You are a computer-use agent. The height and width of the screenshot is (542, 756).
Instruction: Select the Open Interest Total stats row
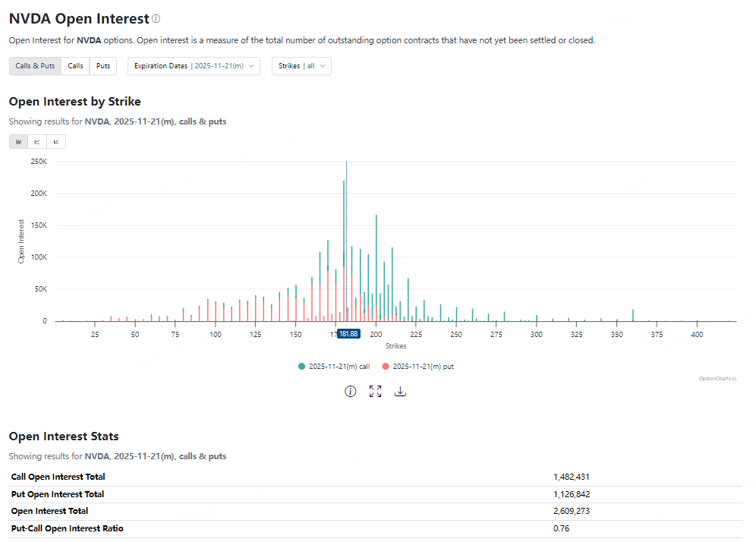tap(49, 511)
